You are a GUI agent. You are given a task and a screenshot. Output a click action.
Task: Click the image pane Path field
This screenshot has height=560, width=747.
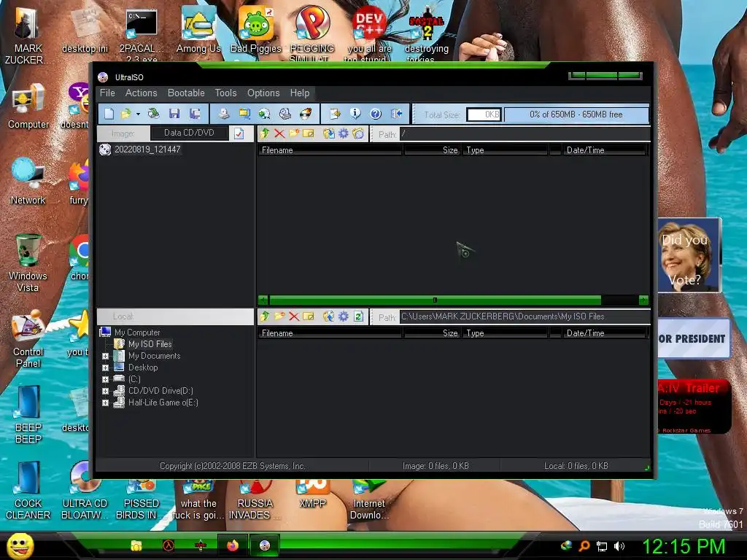(x=524, y=134)
